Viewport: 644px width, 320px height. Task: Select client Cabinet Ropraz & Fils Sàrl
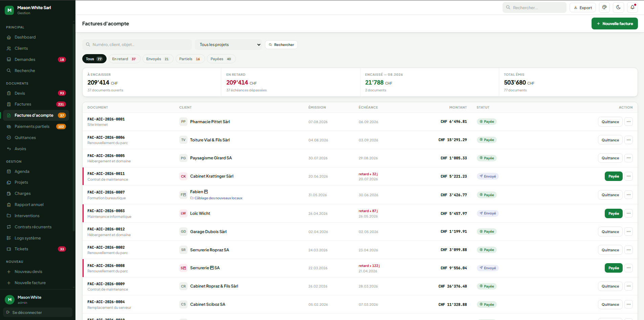214,286
